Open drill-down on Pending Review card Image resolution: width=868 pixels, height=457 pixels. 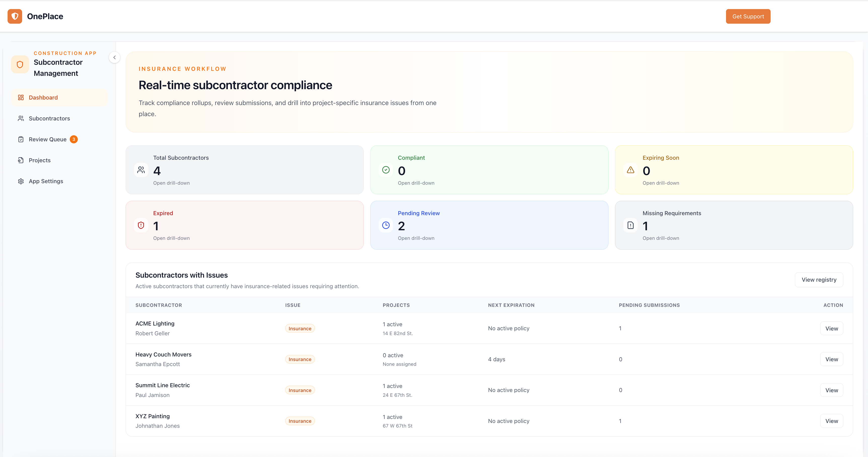(x=416, y=238)
